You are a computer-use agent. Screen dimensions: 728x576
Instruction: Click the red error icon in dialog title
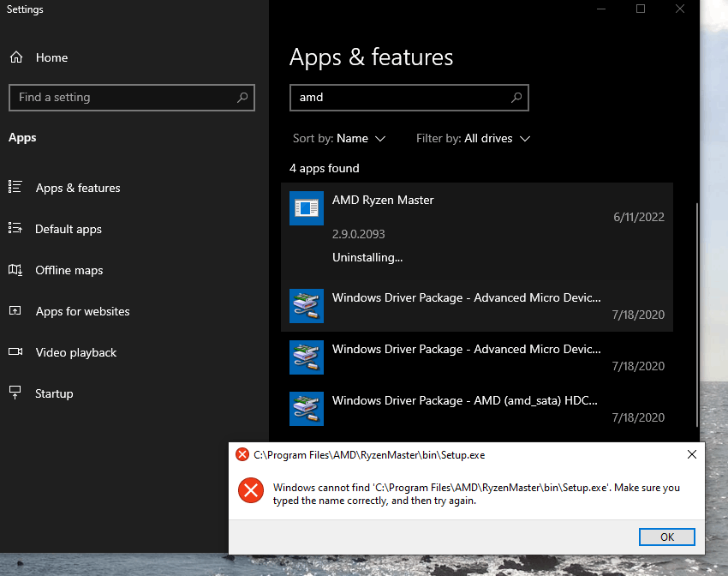tap(242, 454)
